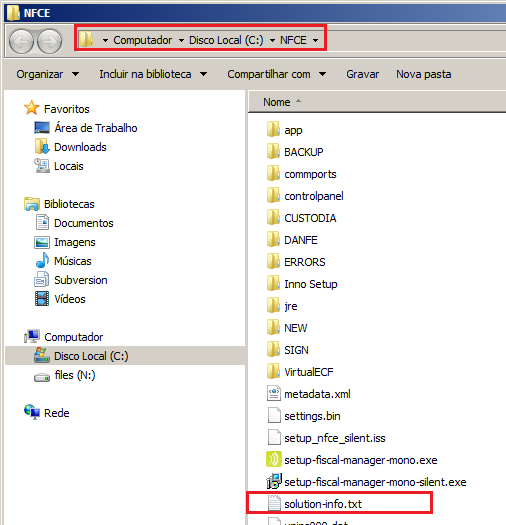Sort files by the Nome column header
Image resolution: width=506 pixels, height=525 pixels.
(x=277, y=102)
